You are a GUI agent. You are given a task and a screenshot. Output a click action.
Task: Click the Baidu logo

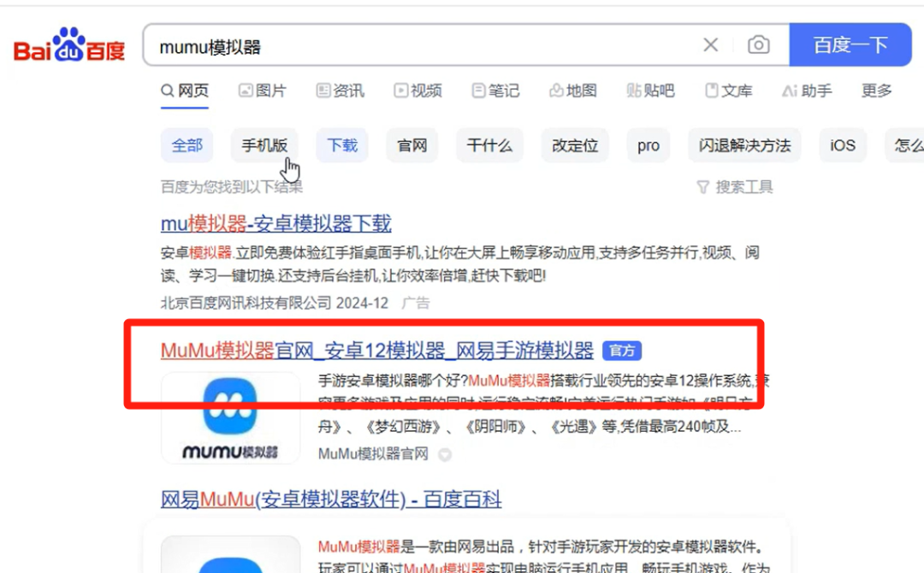click(69, 44)
